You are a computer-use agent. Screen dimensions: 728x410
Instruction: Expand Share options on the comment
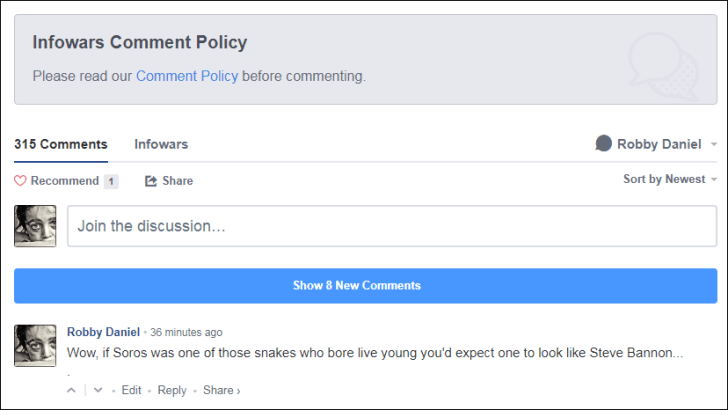(x=221, y=390)
